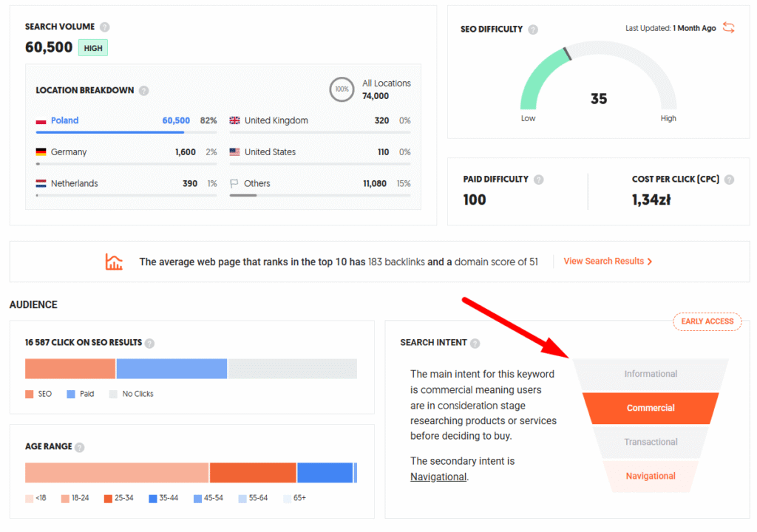Click help icon next to Age Range

(x=80, y=447)
